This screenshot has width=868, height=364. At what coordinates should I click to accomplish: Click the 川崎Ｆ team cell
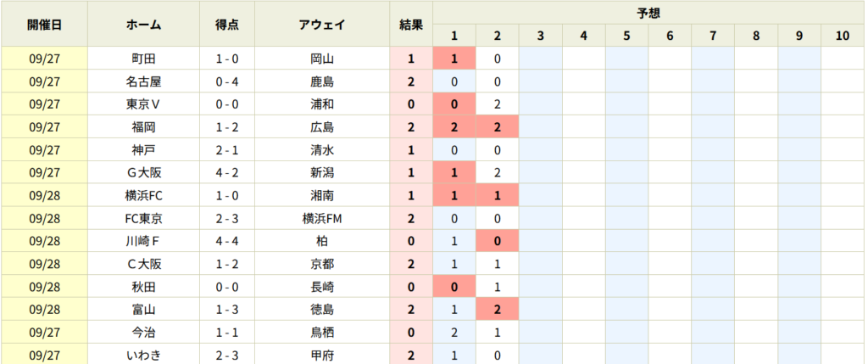[x=143, y=241]
